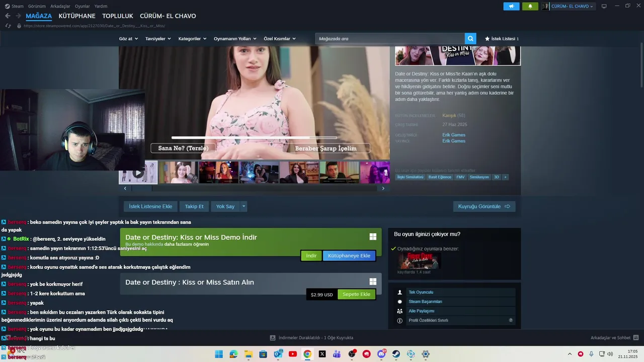
Task: Click the announcements megaphone icon
Action: click(511, 6)
